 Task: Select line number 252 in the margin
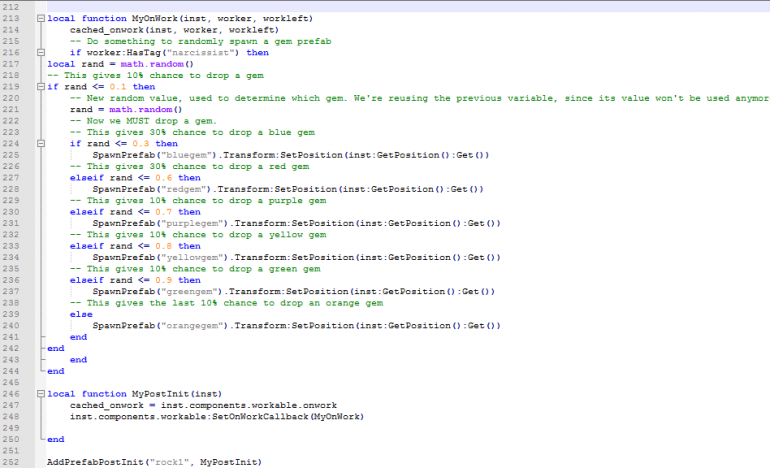click(x=15, y=461)
